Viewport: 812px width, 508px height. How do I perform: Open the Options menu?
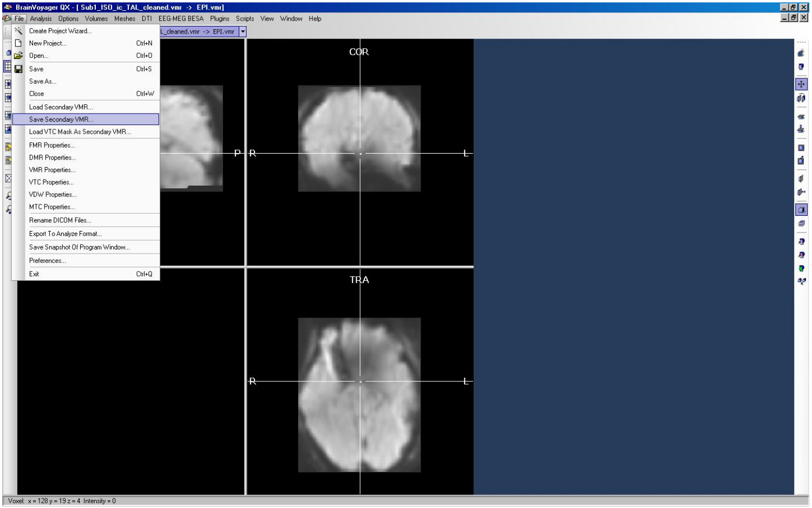coord(68,18)
